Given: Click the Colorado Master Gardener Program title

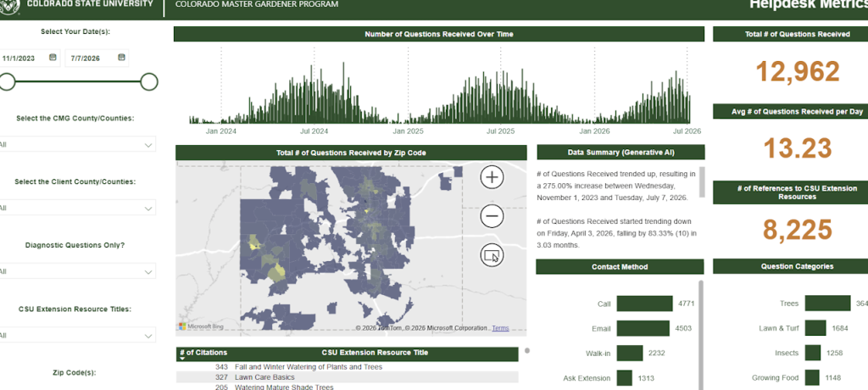Looking at the screenshot, I should click(x=256, y=4).
